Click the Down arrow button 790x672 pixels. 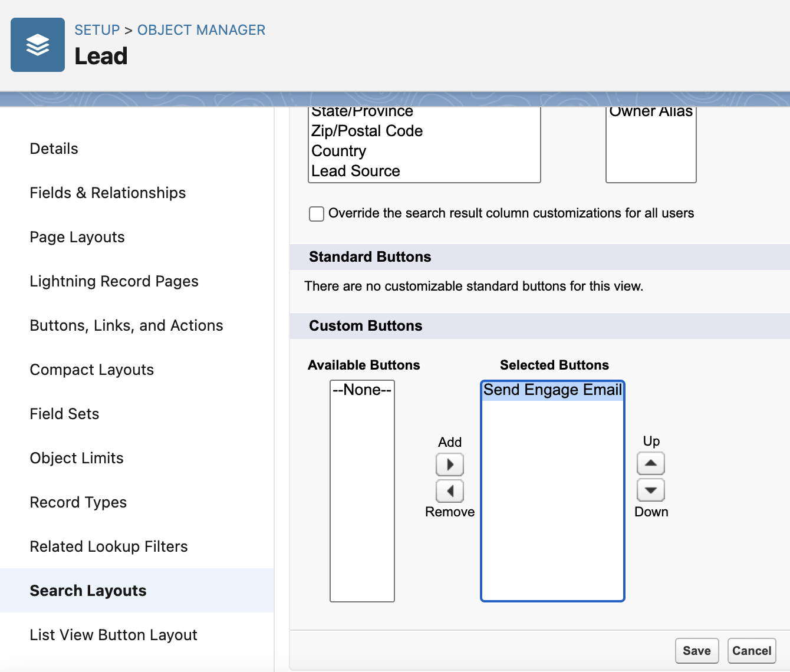coord(651,490)
